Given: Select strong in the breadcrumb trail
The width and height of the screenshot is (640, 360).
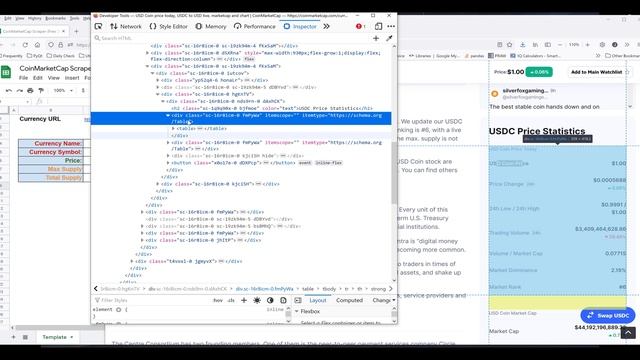Looking at the screenshot, I should click(378, 289).
